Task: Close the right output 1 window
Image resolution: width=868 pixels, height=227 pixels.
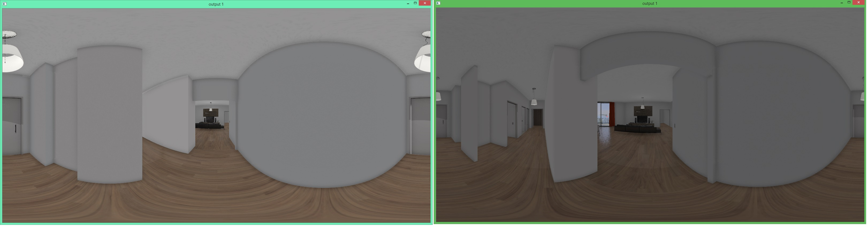Action: click(x=858, y=2)
